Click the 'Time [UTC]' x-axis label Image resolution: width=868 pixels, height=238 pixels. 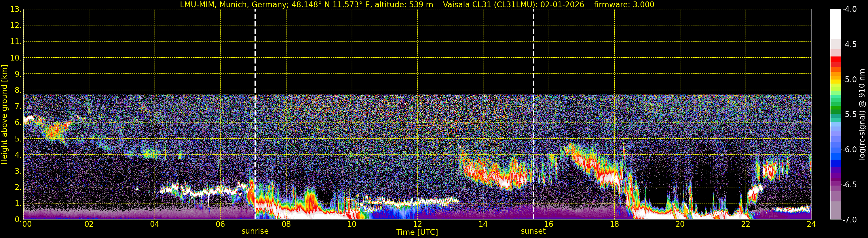click(x=417, y=232)
